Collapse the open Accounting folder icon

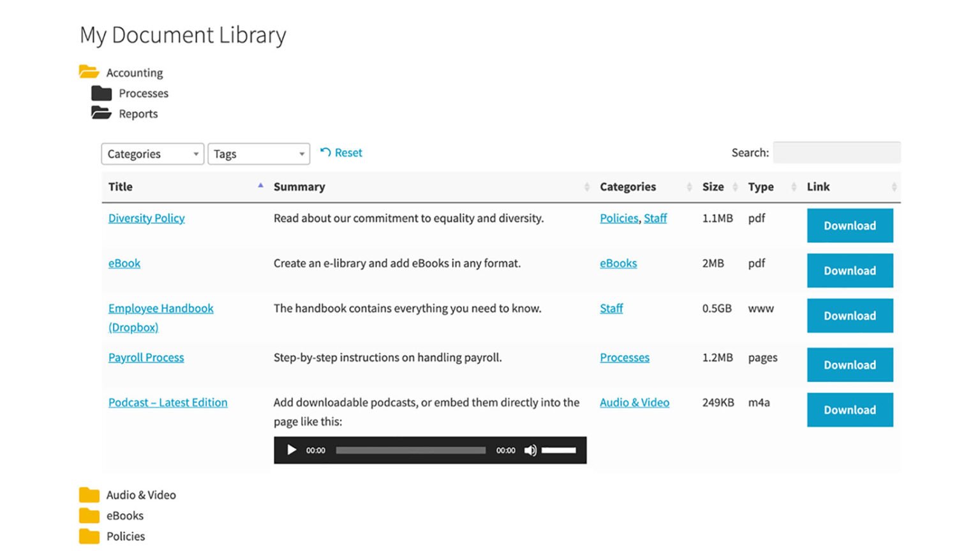89,71
